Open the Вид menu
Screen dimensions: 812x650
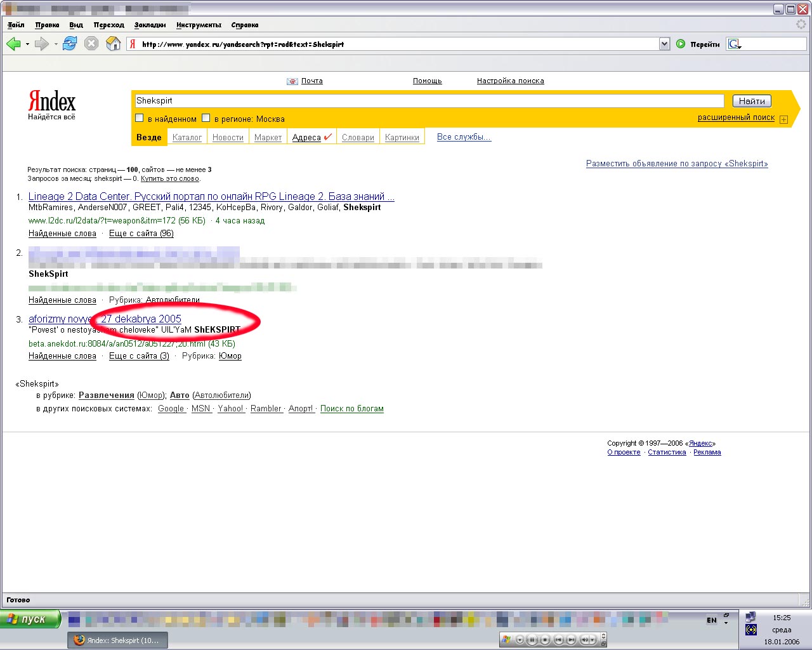click(x=76, y=25)
